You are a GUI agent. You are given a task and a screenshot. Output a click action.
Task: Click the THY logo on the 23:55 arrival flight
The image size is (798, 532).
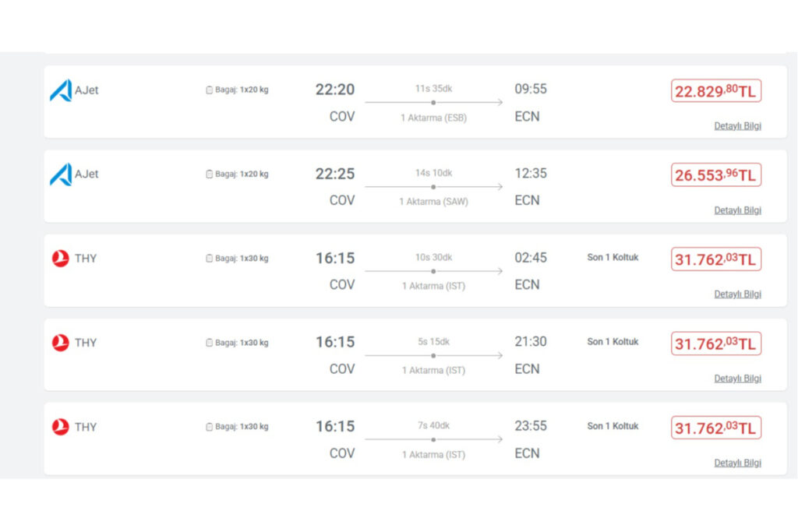(61, 427)
